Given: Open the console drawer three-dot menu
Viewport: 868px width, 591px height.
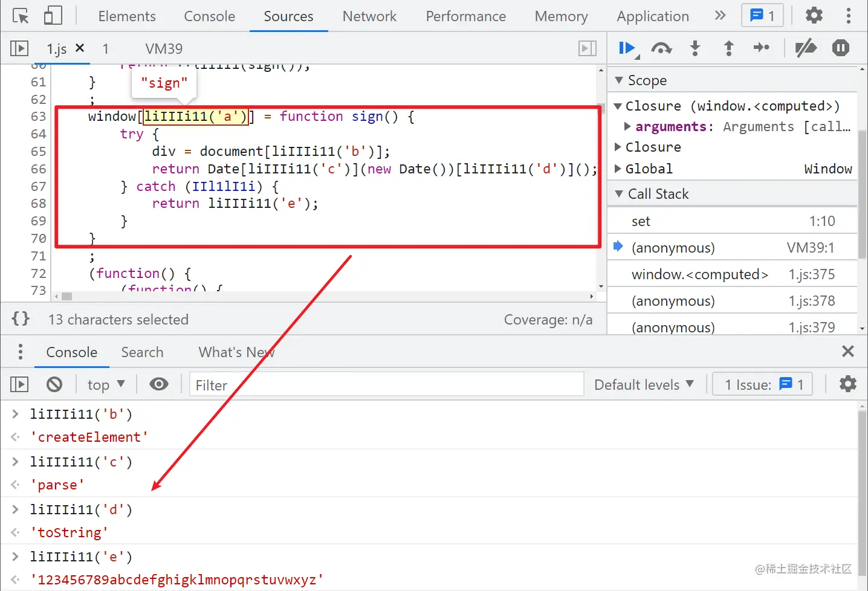Looking at the screenshot, I should 21,352.
